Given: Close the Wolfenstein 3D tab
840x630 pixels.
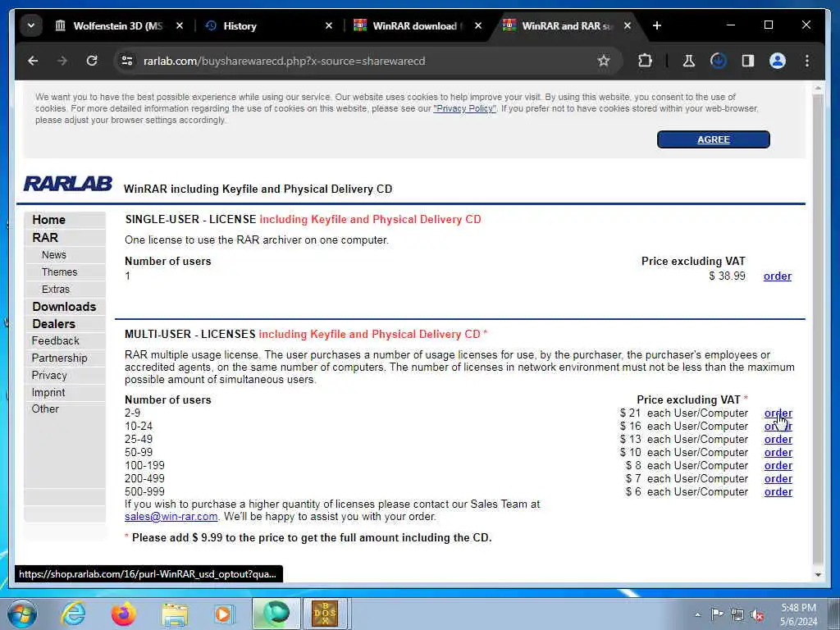Looking at the screenshot, I should click(x=180, y=25).
